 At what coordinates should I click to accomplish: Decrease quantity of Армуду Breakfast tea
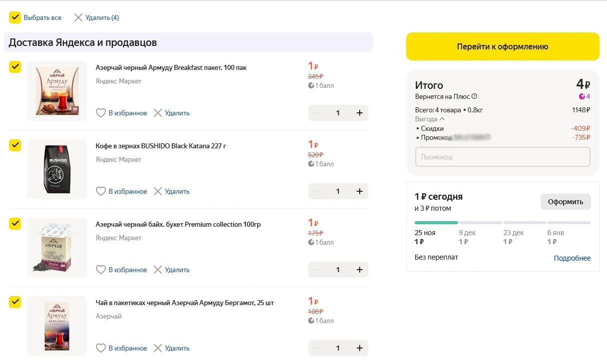(316, 113)
